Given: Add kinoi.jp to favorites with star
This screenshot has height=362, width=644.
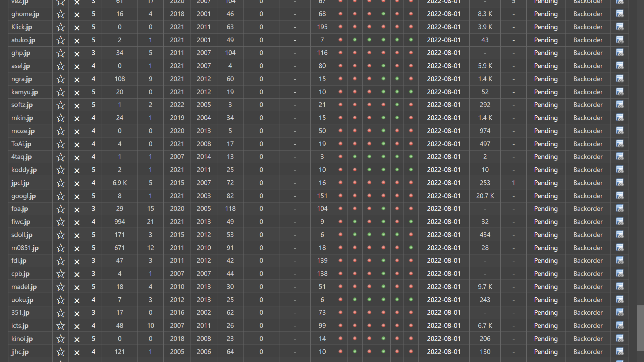Looking at the screenshot, I should [x=60, y=339].
